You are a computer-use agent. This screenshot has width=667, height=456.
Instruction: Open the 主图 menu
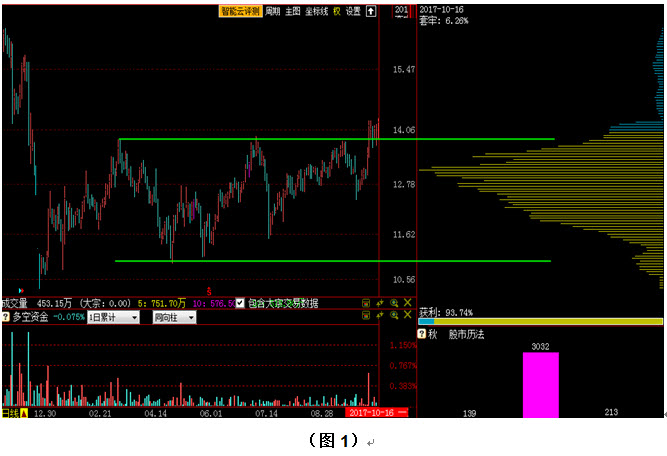pyautogui.click(x=292, y=12)
